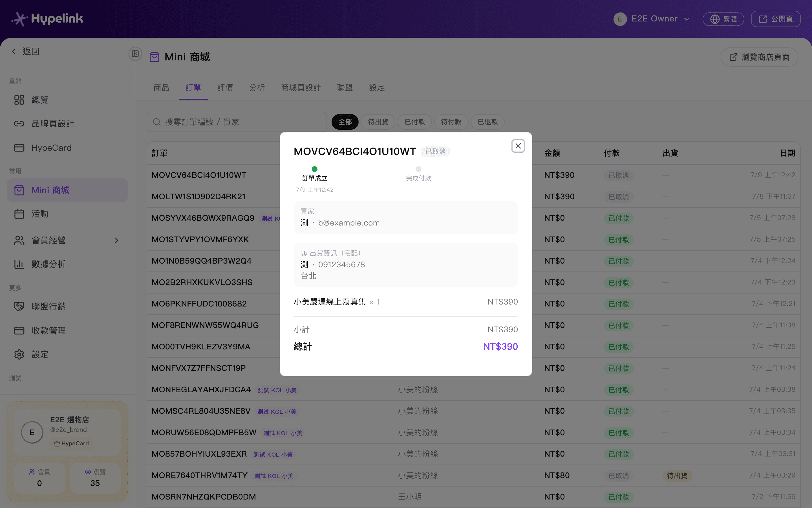Open 總覽 overview in sidebar
Image resolution: width=812 pixels, height=508 pixels.
click(x=67, y=100)
